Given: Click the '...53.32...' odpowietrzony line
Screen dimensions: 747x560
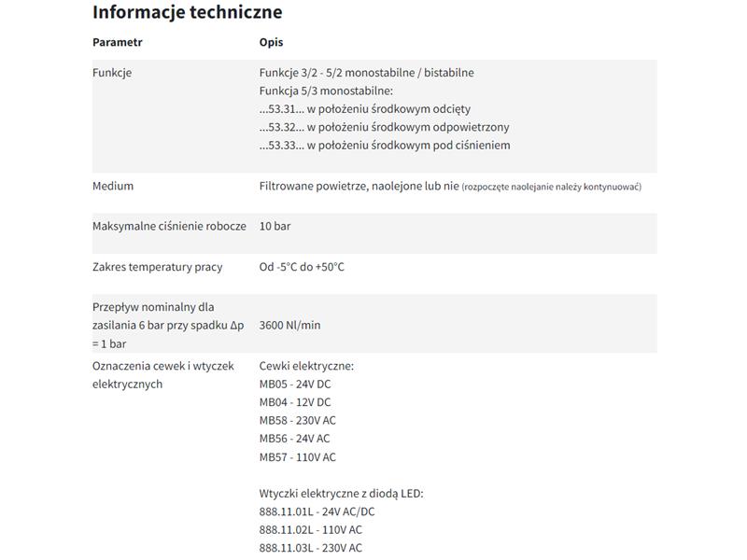Looking at the screenshot, I should 384,127.
